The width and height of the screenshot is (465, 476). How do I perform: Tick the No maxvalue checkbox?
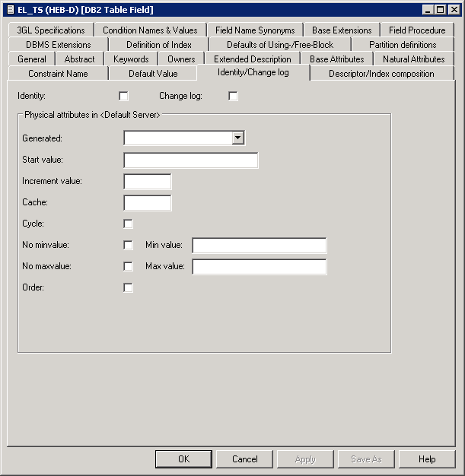pyautogui.click(x=128, y=266)
